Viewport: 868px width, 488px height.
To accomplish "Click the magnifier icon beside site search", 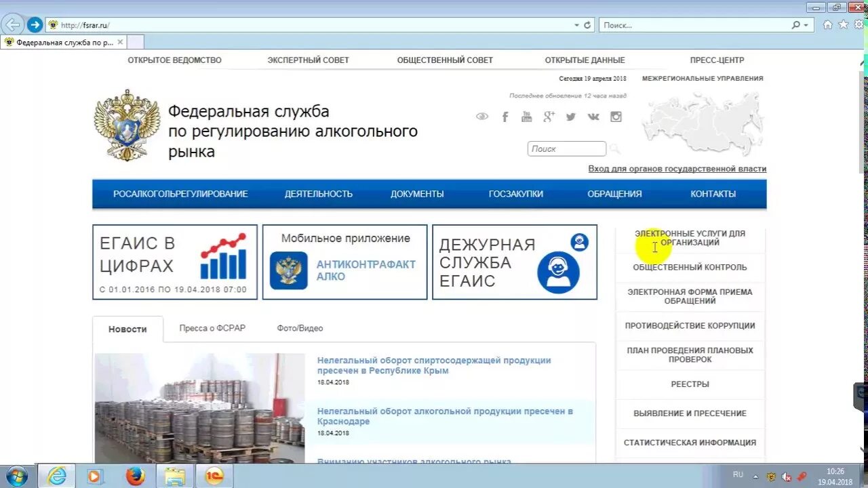I will coord(614,148).
